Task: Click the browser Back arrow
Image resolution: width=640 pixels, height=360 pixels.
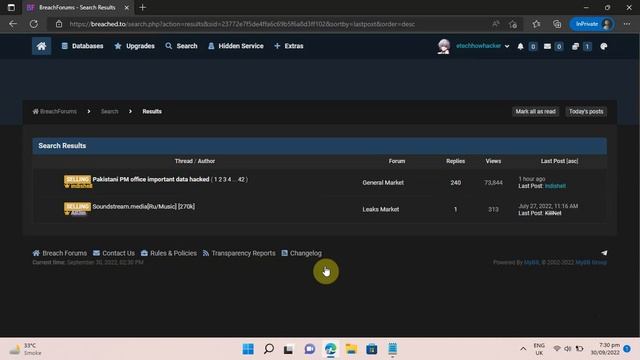Action: pos(13,24)
